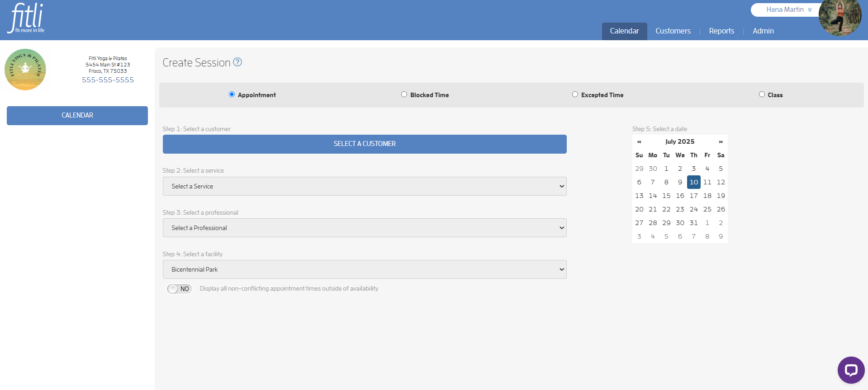Select the Class radio option
Image resolution: width=868 pixels, height=390 pixels.
pyautogui.click(x=762, y=94)
